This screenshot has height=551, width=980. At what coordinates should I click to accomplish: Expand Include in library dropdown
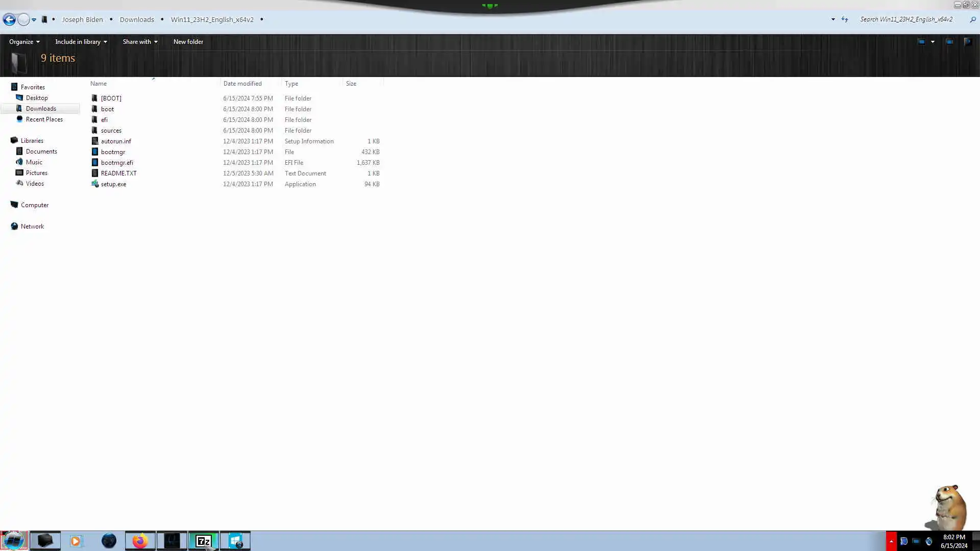pos(81,42)
